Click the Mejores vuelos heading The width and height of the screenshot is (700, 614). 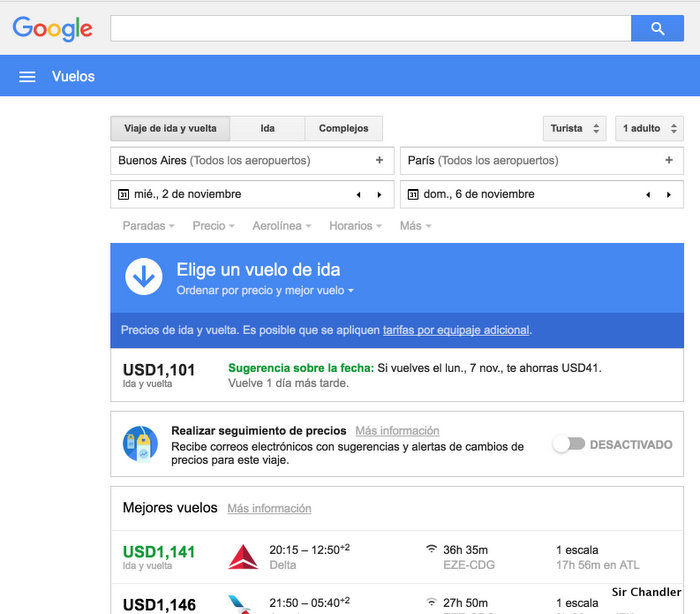(x=170, y=508)
